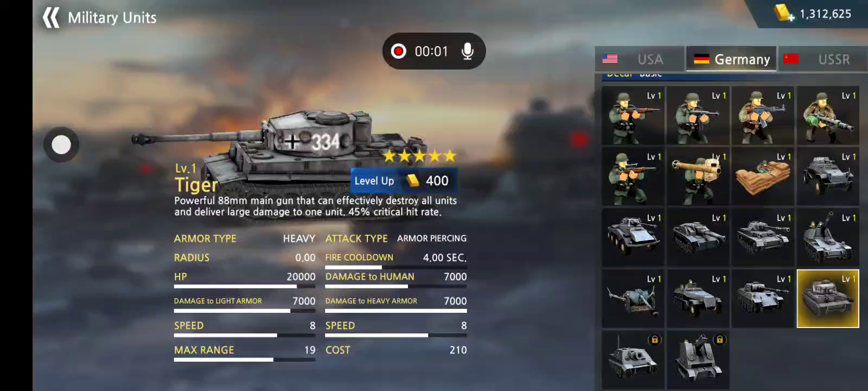Select the locked Sturmtiger assault tank
The image size is (868, 391).
(x=633, y=360)
